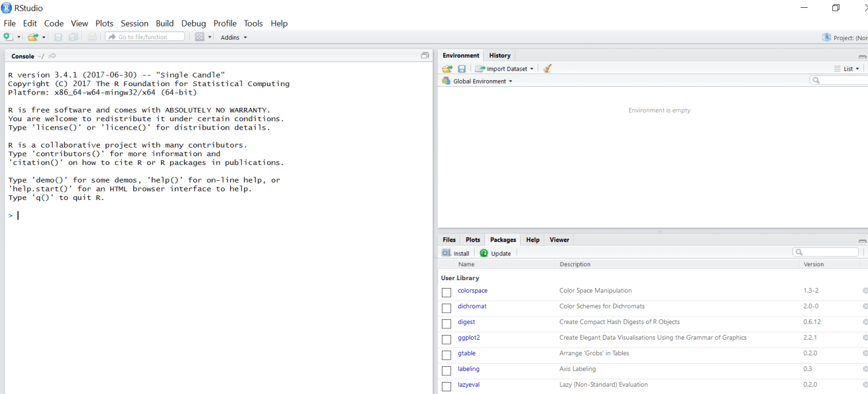This screenshot has width=868, height=394.
Task: Switch to the Viewer tab
Action: pyautogui.click(x=559, y=240)
